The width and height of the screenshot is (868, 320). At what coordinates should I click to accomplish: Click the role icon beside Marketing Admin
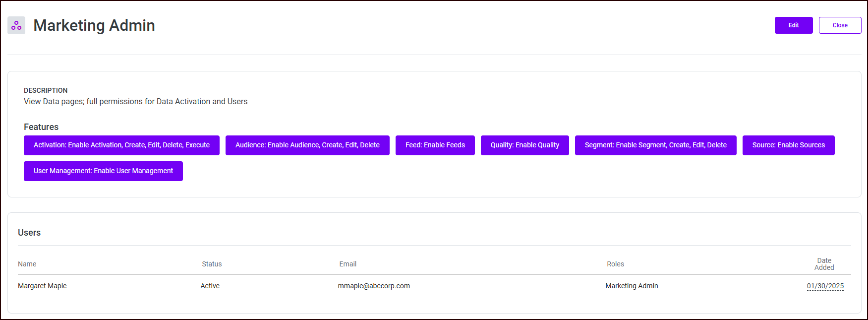16,25
